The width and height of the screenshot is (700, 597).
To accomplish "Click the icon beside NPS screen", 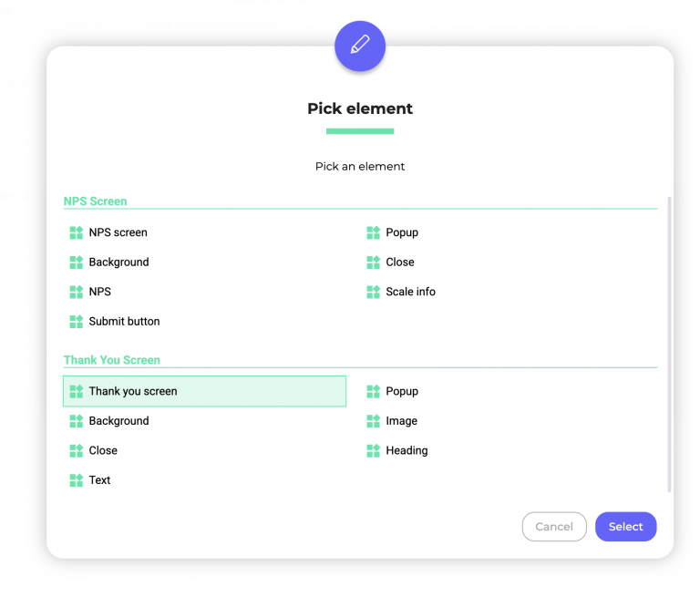I will click(x=77, y=232).
